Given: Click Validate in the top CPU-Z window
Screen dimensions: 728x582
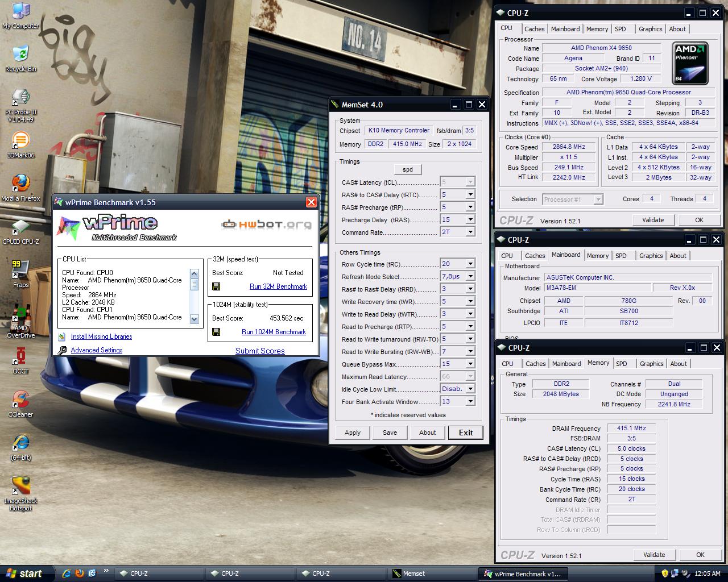Looking at the screenshot, I should pyautogui.click(x=653, y=220).
